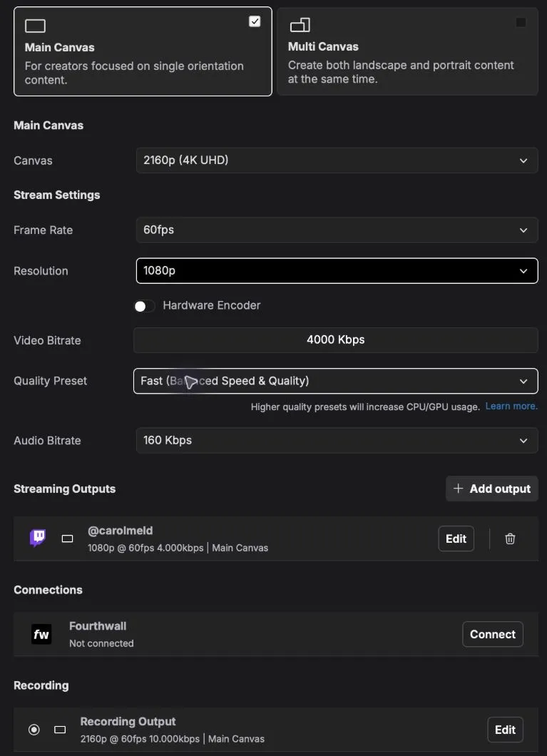The image size is (547, 756).
Task: Open the Resolution 1080p dropdown
Action: (337, 271)
